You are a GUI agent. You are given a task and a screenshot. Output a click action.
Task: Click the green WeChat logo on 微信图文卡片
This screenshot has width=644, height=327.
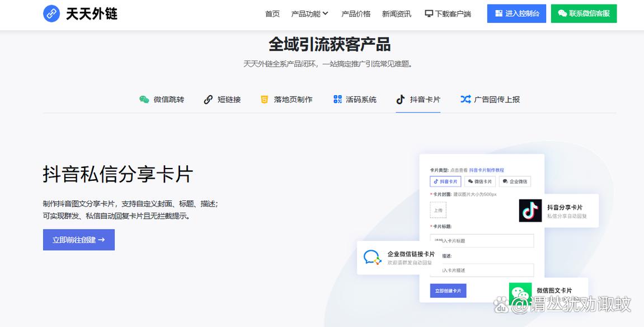[520, 292]
